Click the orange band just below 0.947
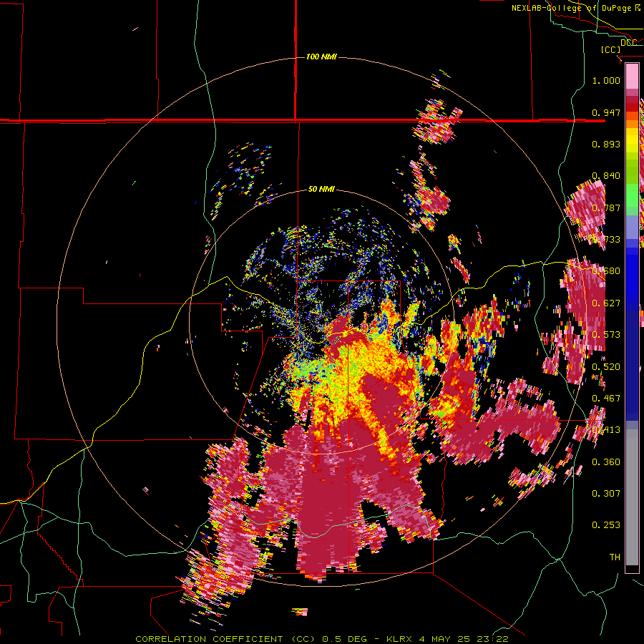644x644 pixels. [x=632, y=120]
